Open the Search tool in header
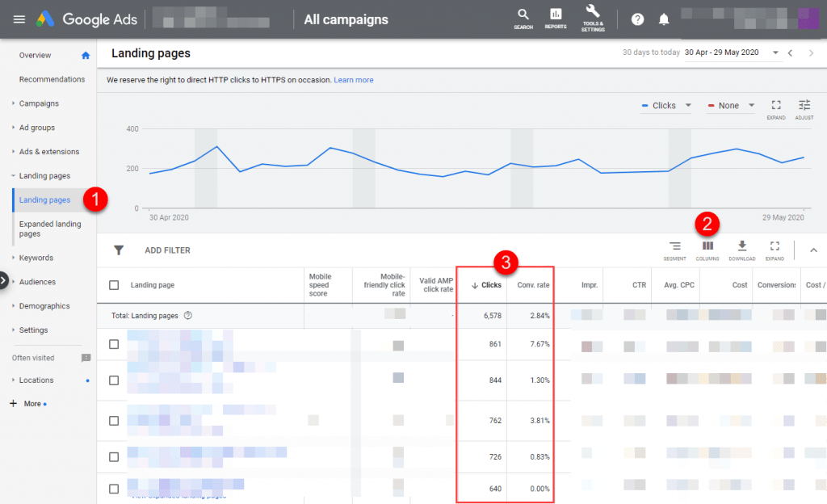Image resolution: width=827 pixels, height=504 pixels. pos(523,19)
